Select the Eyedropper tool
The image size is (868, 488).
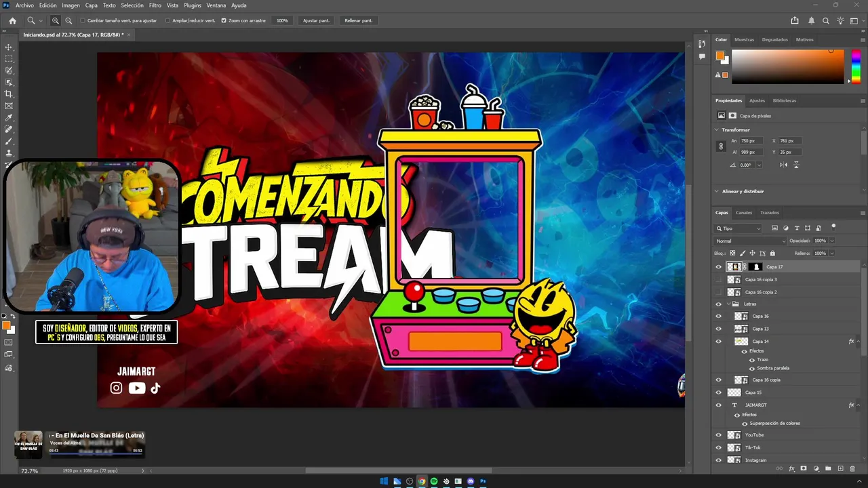coord(9,118)
